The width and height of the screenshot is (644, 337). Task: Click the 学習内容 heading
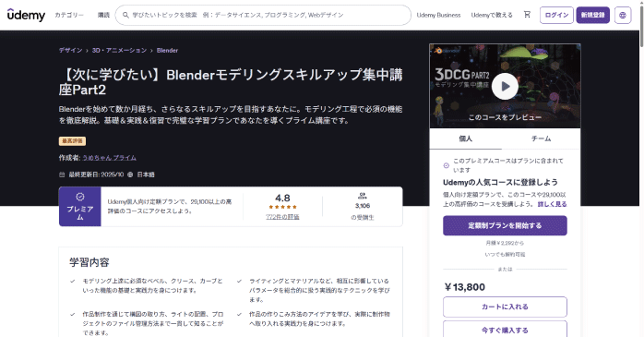click(89, 262)
